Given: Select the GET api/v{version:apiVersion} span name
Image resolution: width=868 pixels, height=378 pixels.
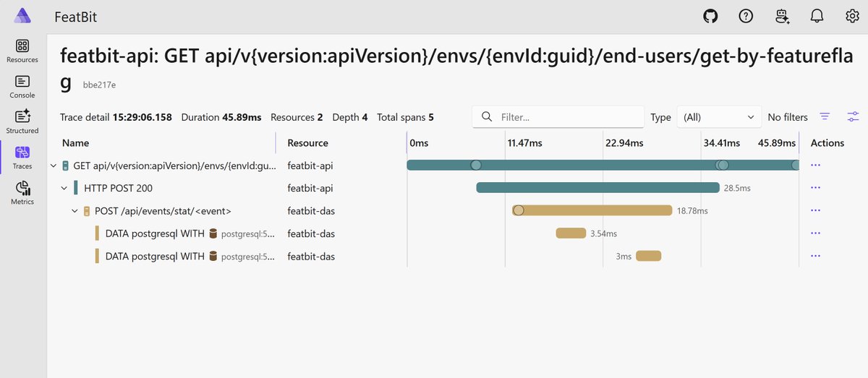Looking at the screenshot, I should (x=174, y=166).
